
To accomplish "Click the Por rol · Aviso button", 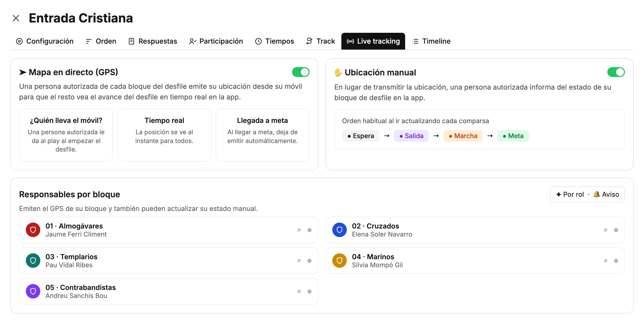I will click(587, 194).
